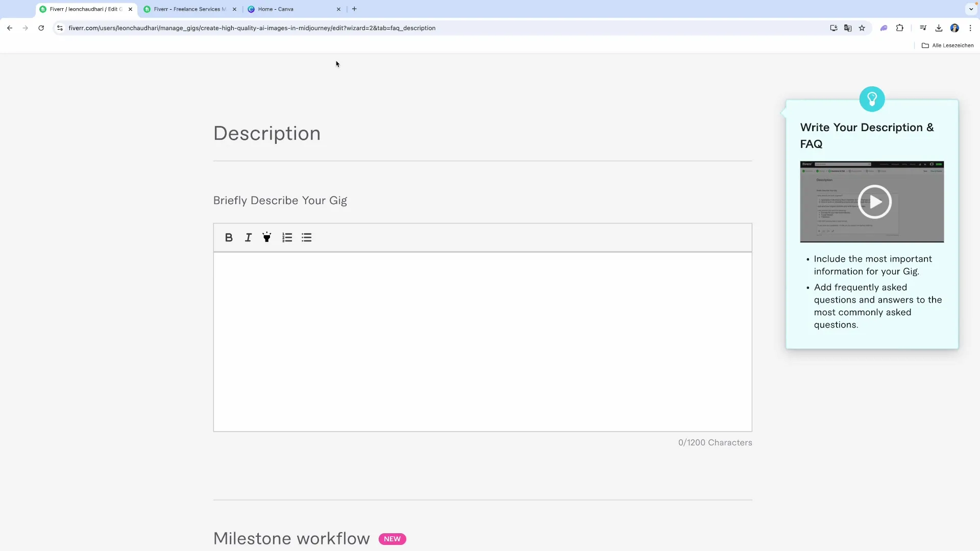Bookmark this page with the star icon
Viewport: 980px width, 551px height.
862,28
